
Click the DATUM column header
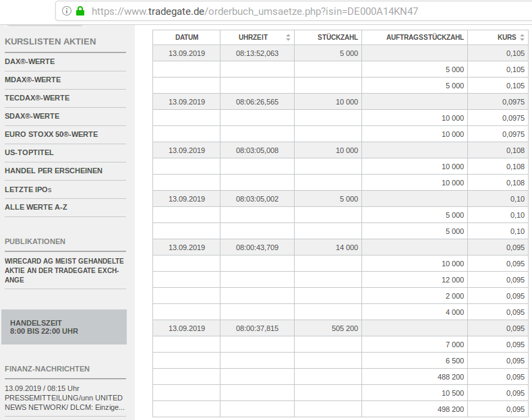[187, 37]
